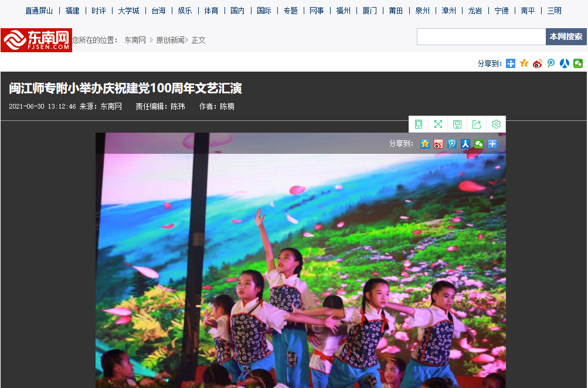
Task: Share to WeChat from the page share bar above the article
Action: pyautogui.click(x=578, y=63)
